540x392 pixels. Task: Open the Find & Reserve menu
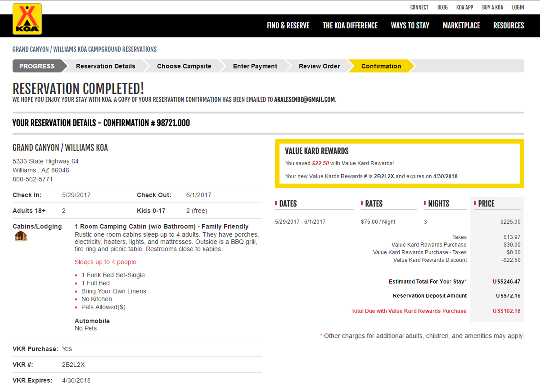click(288, 26)
